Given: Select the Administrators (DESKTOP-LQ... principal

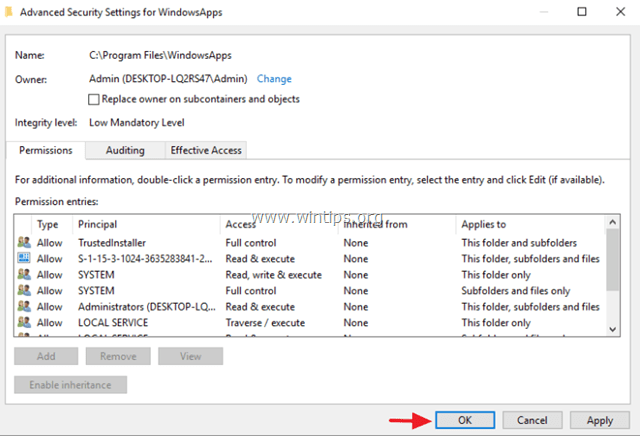Looking at the screenshot, I should (x=147, y=307).
